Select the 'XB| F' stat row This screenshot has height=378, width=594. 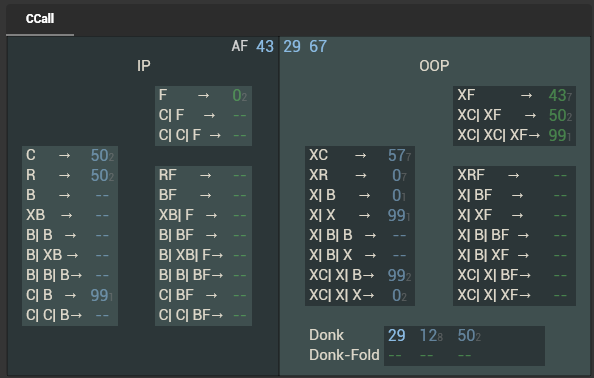tap(203, 215)
